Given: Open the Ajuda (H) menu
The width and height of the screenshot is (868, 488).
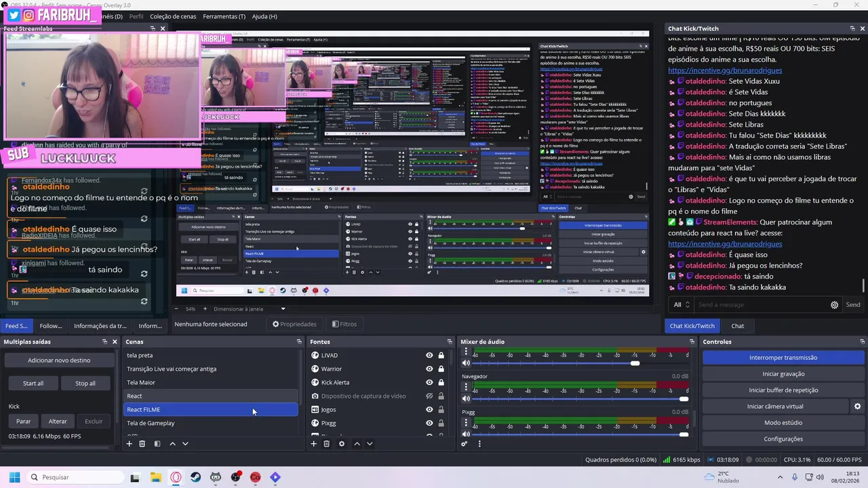Looking at the screenshot, I should click(x=264, y=16).
